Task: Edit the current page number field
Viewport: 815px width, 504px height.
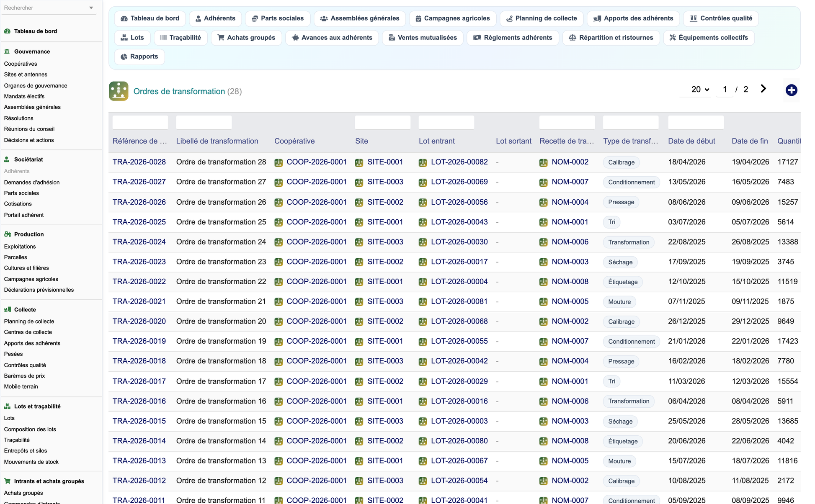Action: pos(725,90)
